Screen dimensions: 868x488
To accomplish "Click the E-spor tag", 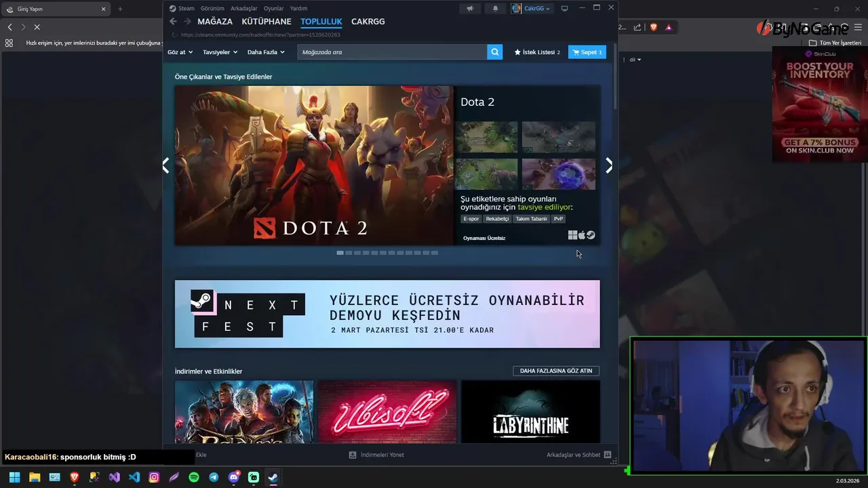I will tap(471, 219).
